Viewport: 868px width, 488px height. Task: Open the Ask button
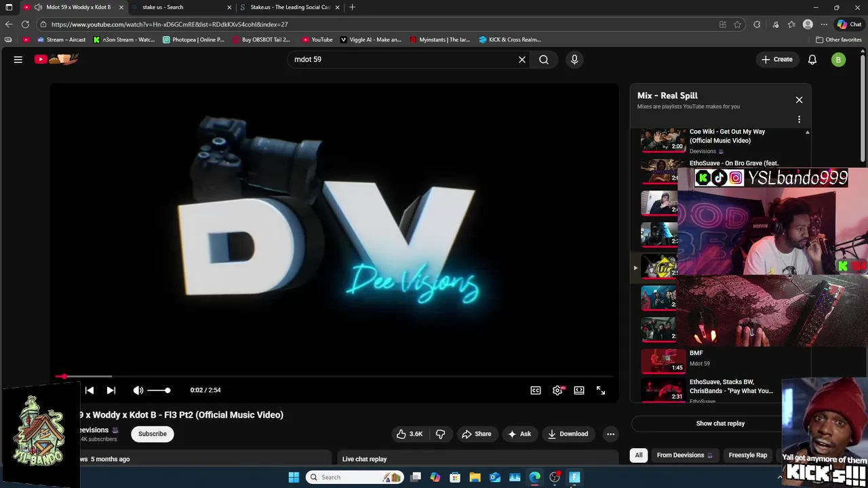point(520,434)
